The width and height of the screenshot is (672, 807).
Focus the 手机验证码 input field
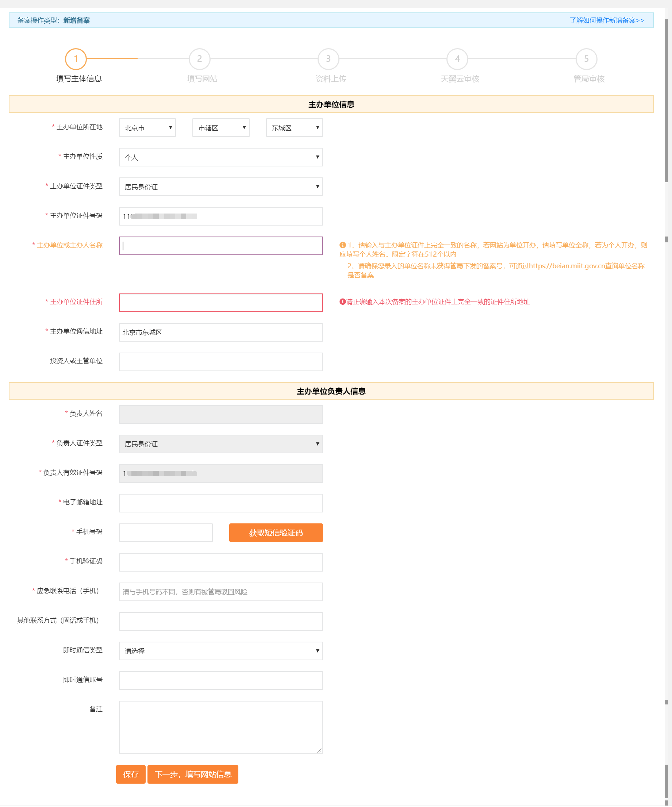[x=221, y=562]
